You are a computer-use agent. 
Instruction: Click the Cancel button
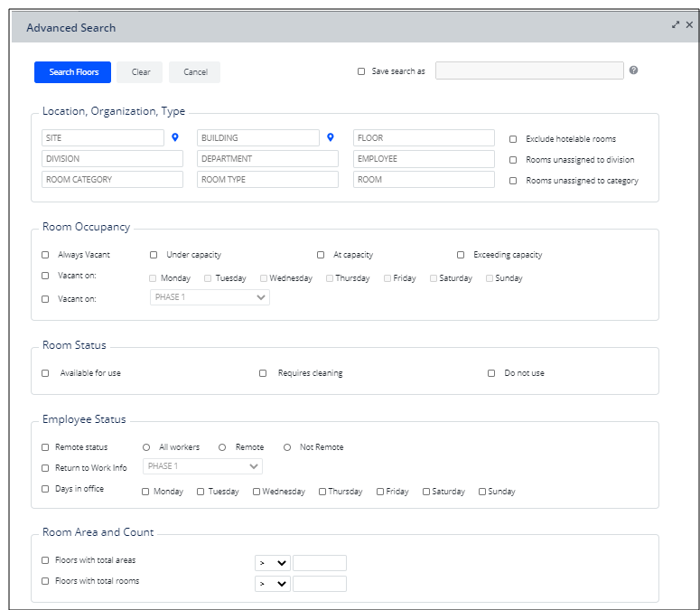pyautogui.click(x=194, y=72)
